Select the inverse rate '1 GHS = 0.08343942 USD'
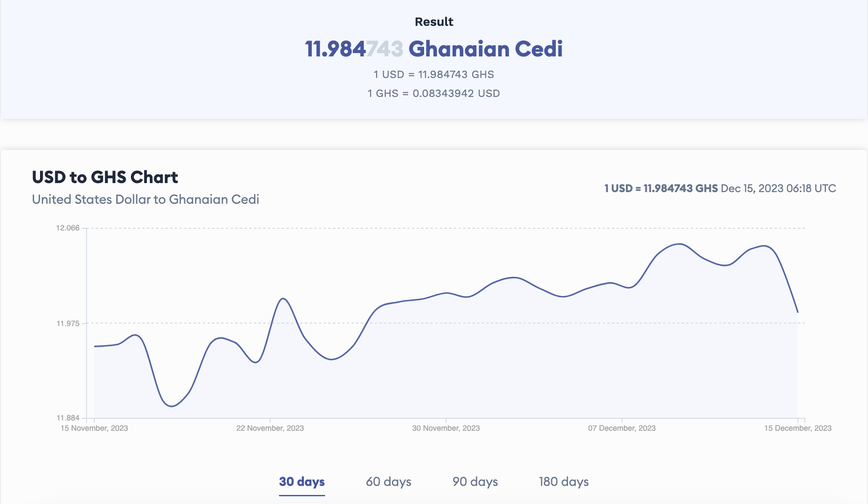The image size is (868, 504). [x=434, y=93]
